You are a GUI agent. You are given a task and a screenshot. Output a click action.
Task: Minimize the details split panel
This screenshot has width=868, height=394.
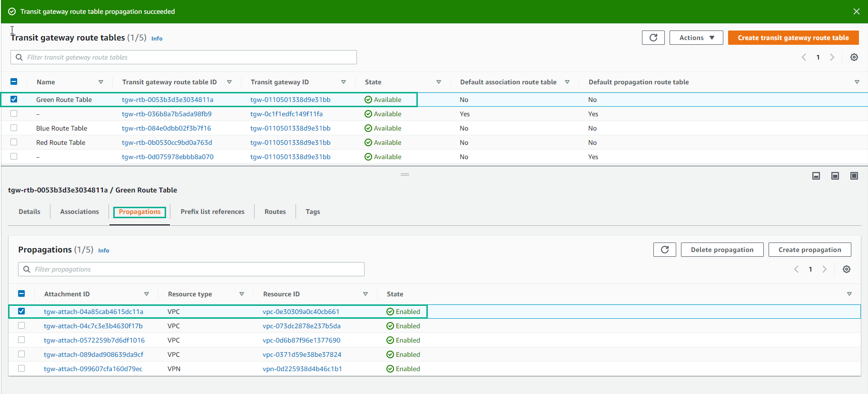tap(816, 176)
